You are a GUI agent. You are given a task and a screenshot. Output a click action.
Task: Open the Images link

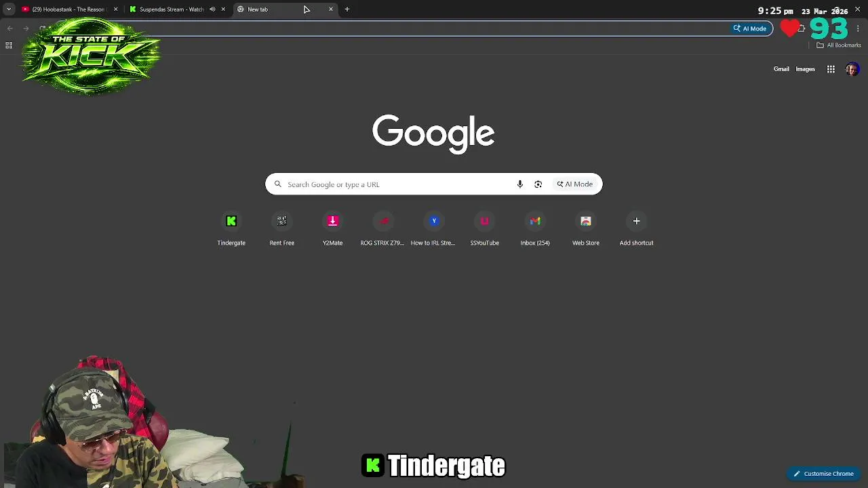(x=806, y=69)
